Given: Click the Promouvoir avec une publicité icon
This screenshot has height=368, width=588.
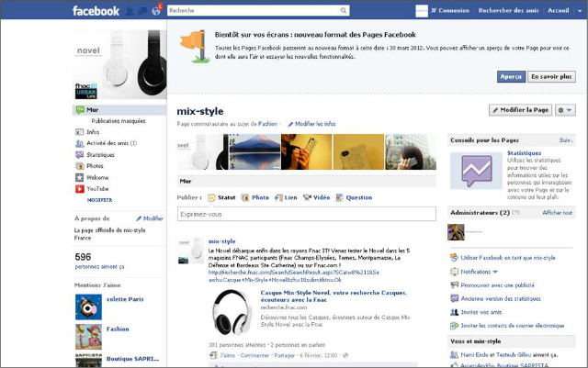Looking at the screenshot, I should (x=454, y=285).
